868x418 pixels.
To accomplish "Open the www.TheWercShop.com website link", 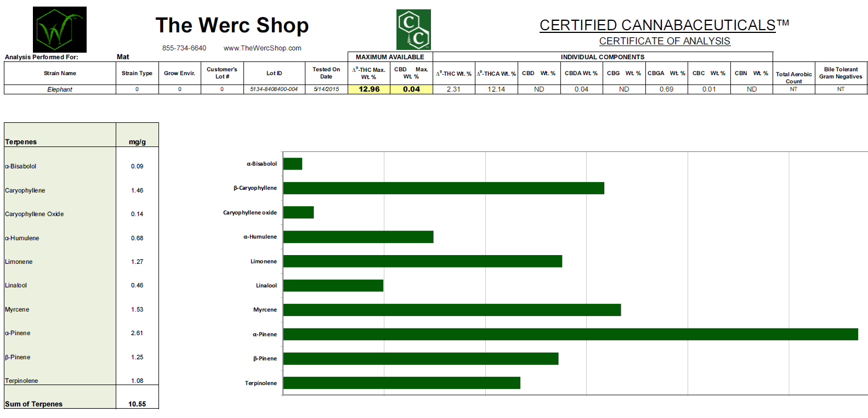I will click(262, 48).
